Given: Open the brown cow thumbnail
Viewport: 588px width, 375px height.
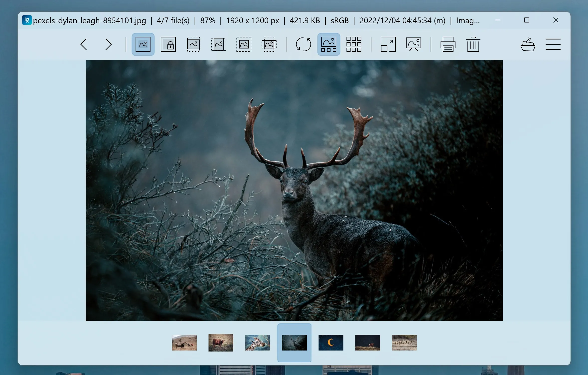Looking at the screenshot, I should (x=221, y=343).
